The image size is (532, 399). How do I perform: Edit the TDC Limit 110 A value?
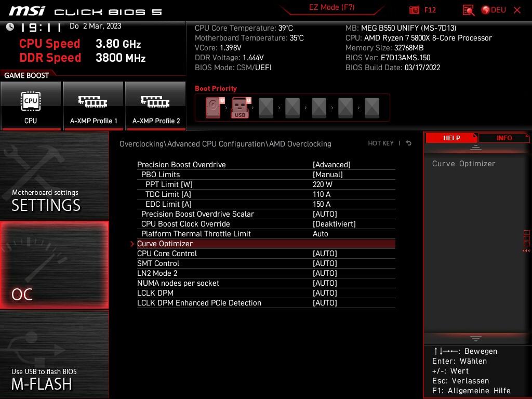[x=321, y=194]
